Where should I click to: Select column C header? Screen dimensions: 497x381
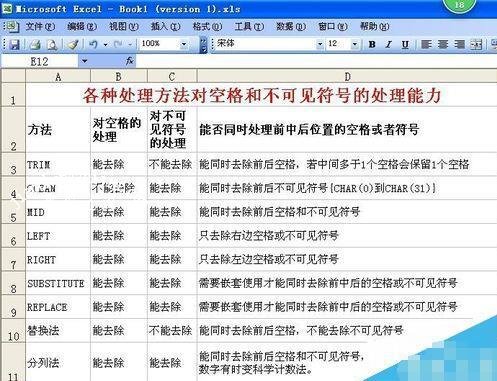coord(172,77)
